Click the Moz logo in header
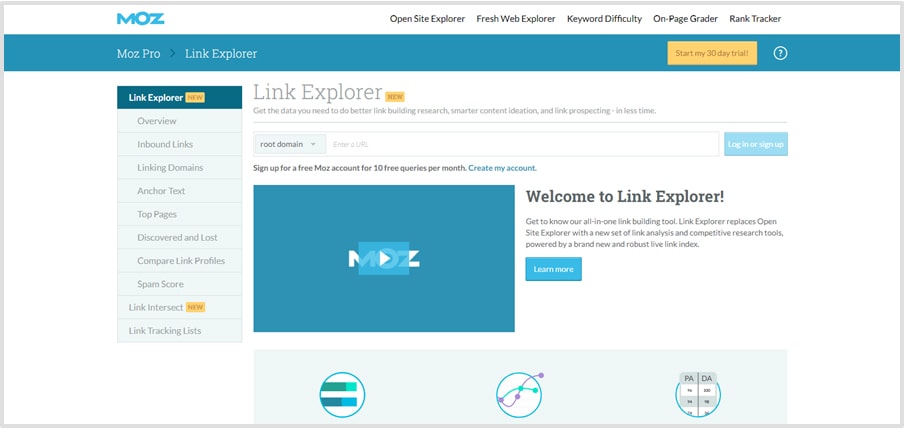Screen dimensions: 904x428 140,18
